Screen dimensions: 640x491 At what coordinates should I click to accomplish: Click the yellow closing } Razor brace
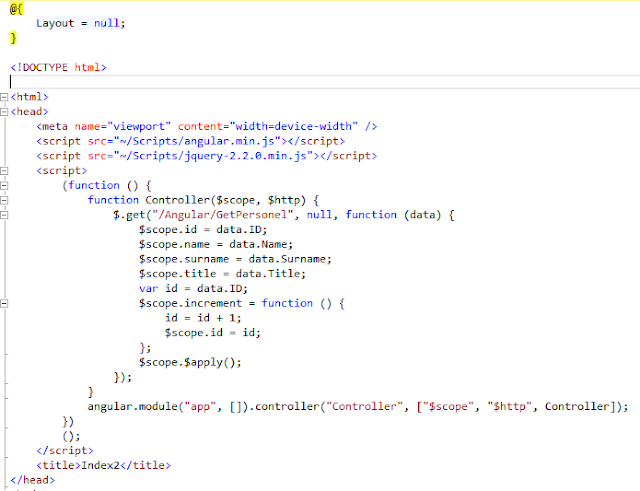pyautogui.click(x=13, y=38)
